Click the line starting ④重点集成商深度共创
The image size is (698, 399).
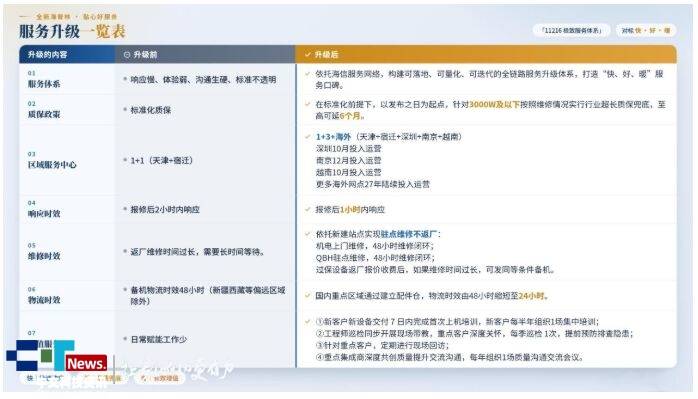pos(450,357)
